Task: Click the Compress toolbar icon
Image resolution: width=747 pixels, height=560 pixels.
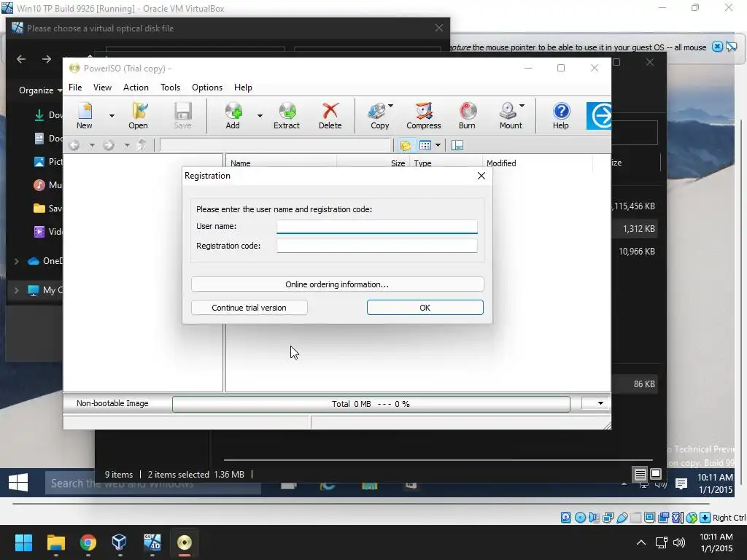Action: pyautogui.click(x=424, y=116)
